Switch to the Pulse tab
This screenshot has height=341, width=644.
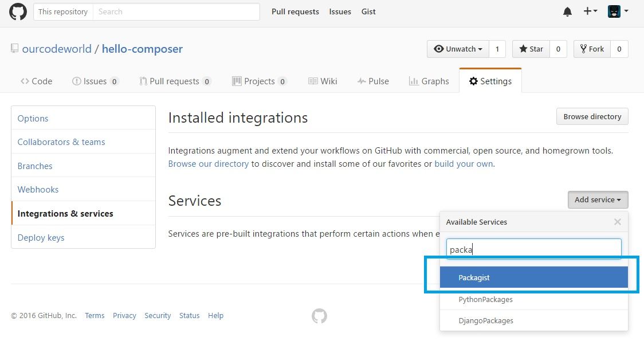[x=372, y=81]
